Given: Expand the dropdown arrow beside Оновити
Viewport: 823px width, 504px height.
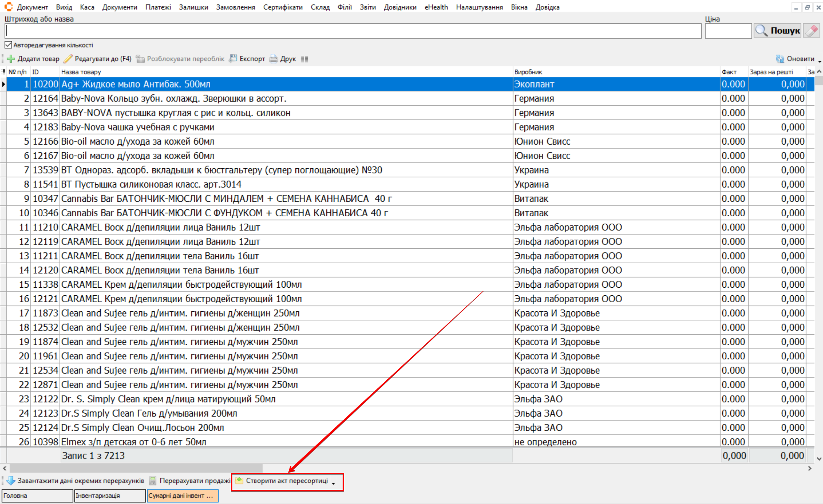Looking at the screenshot, I should tap(820, 61).
